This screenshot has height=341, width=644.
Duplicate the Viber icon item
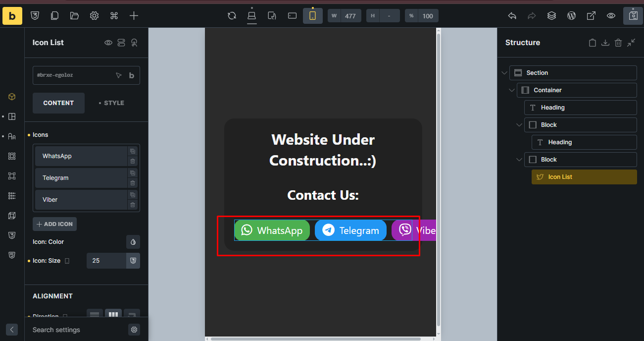(x=133, y=195)
